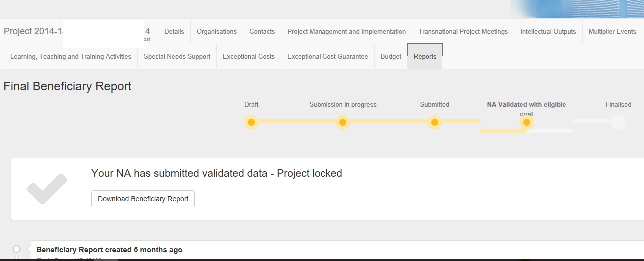The image size is (644, 261).
Task: Switch to Special Needs Support tab
Action: 177,56
